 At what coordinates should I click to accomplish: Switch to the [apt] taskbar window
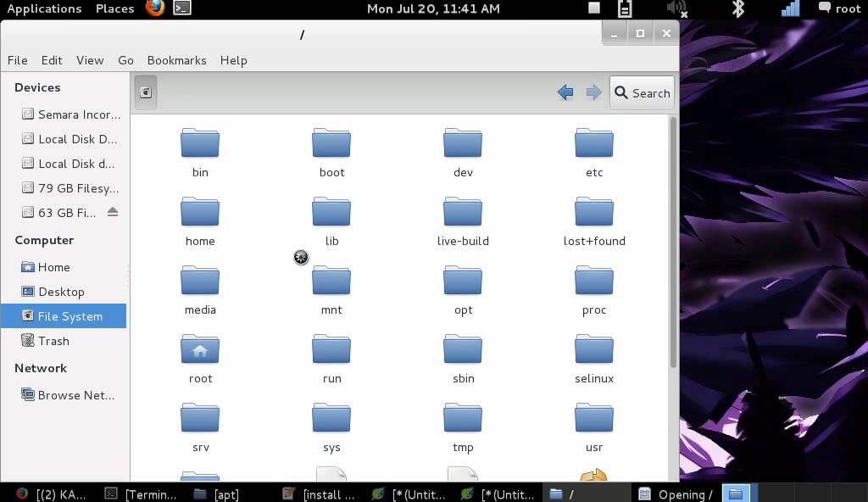[216, 494]
